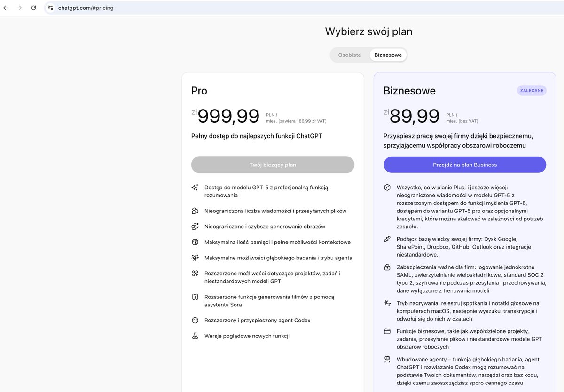564x392 pixels.
Task: Click recording mode icon beside 'Tryb nagrywania'
Action: [x=387, y=303]
